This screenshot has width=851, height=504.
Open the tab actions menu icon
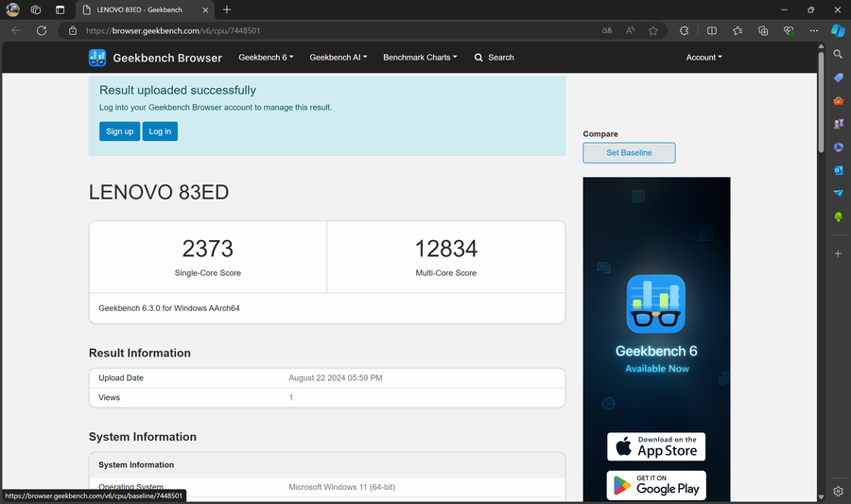(60, 9)
